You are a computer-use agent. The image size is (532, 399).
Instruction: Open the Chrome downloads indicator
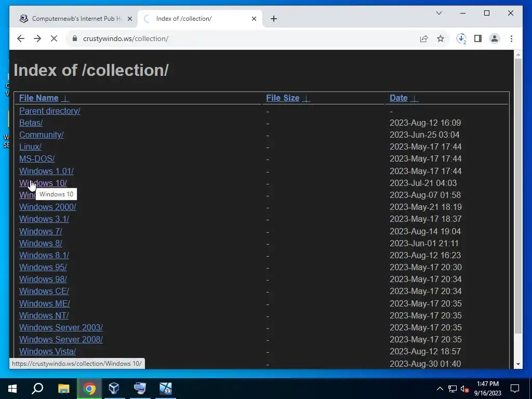click(x=461, y=38)
